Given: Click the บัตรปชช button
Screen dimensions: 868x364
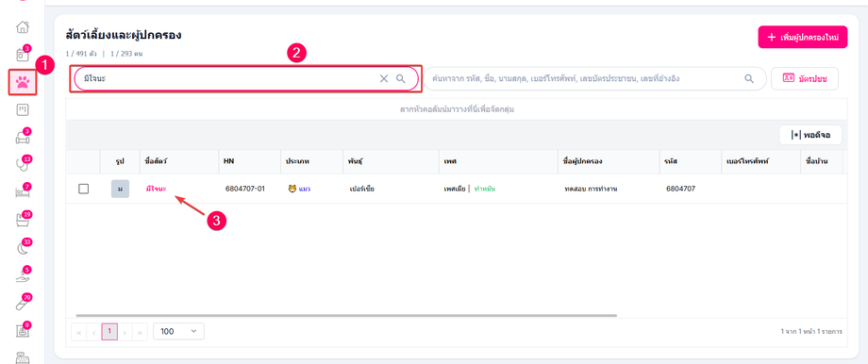Looking at the screenshot, I should pos(805,78).
